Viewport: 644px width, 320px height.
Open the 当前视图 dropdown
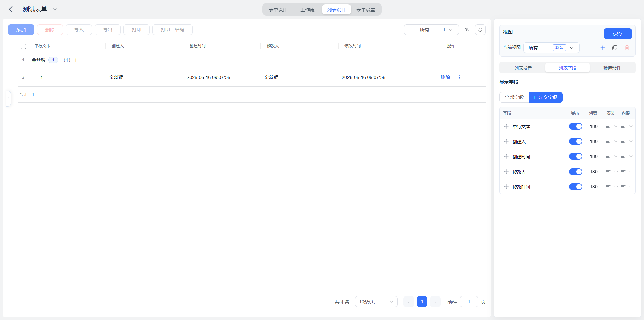(x=551, y=48)
